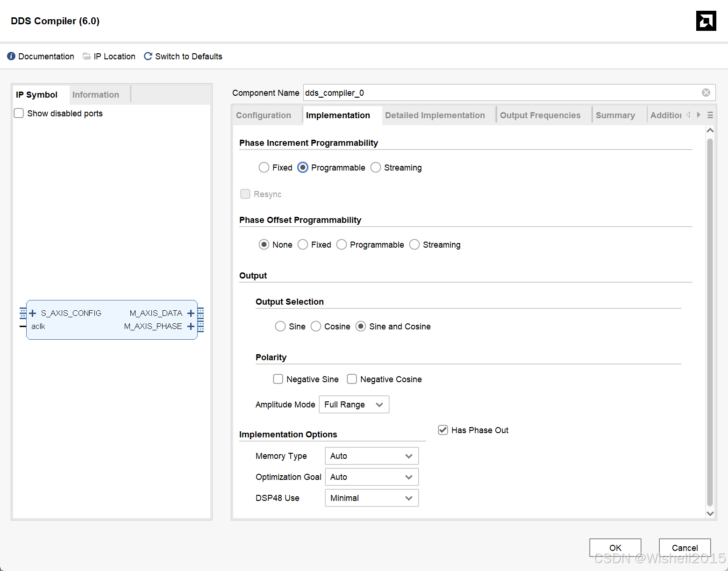Viewport: 728px width, 571px height.
Task: Select Sine output radio
Action: pyautogui.click(x=280, y=326)
